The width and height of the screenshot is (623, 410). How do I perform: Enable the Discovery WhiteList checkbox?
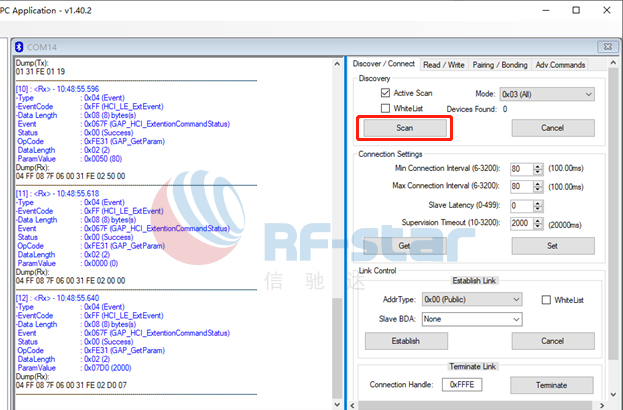coord(385,108)
